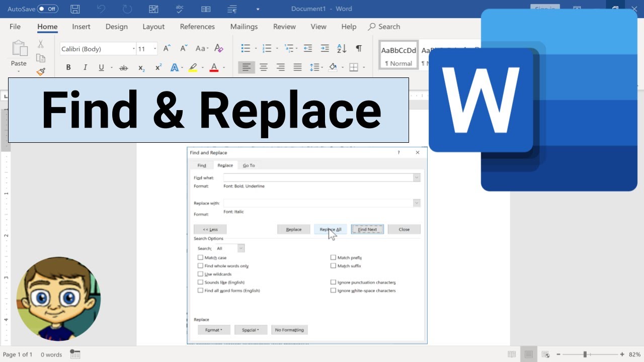Screen dimensions: 644x362
Task: Check Find whole words only
Action: tap(200, 266)
